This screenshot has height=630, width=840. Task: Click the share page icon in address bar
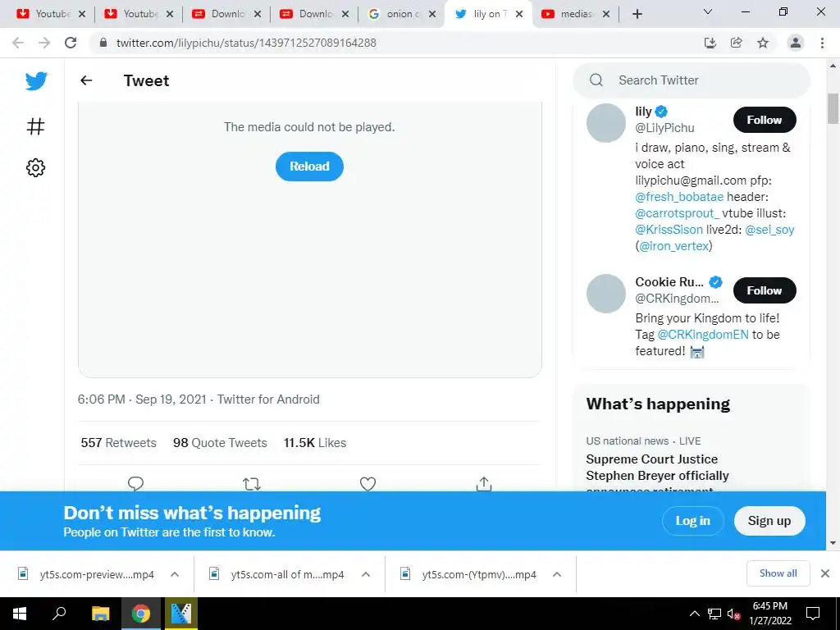pyautogui.click(x=737, y=43)
